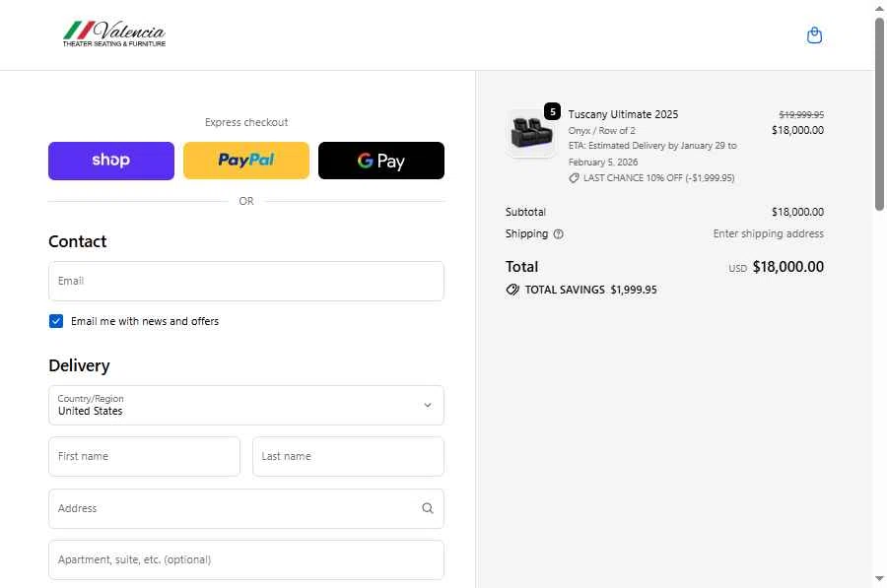Viewport: 887px width, 588px height.
Task: Click the Delivery section heading
Action: click(x=79, y=365)
